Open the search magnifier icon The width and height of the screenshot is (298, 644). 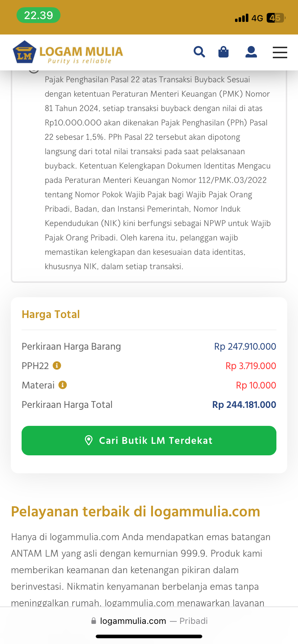(199, 52)
